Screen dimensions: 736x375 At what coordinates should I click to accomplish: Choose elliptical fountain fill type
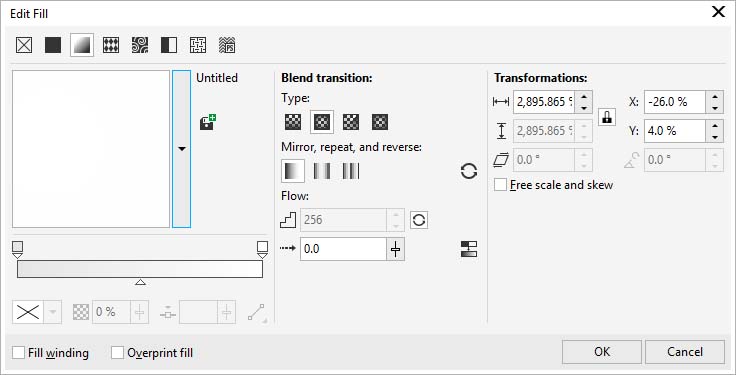(x=322, y=122)
